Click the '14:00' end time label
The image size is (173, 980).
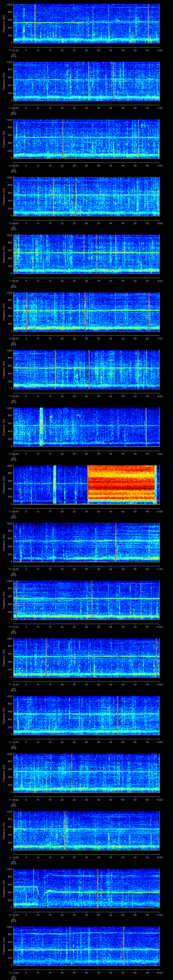point(159,742)
